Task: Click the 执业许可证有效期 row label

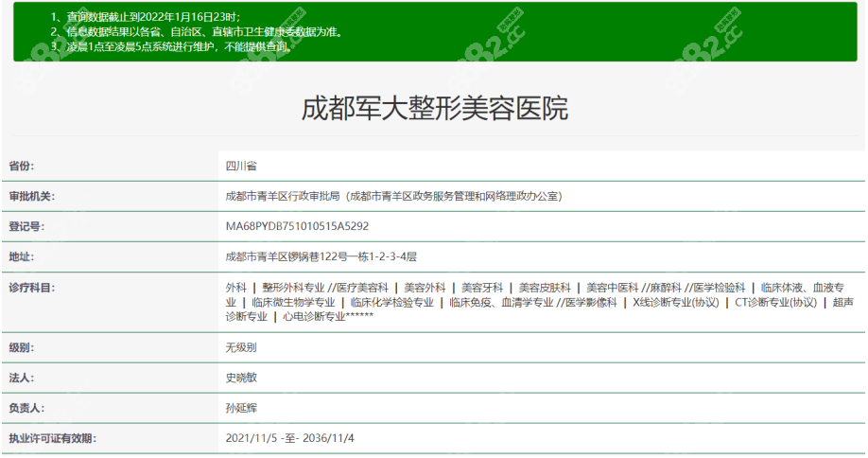Action: 52,439
